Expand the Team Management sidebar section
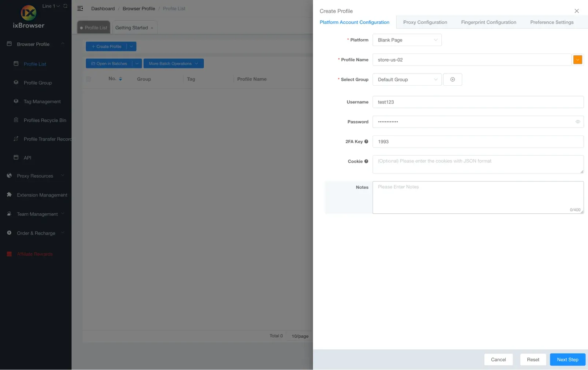The height and width of the screenshot is (370, 588). coord(62,214)
